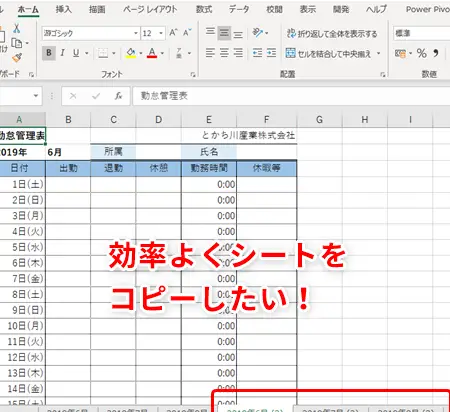The image size is (450, 412).
Task: Click the formula bar enter checkmark
Action: [x=96, y=96]
